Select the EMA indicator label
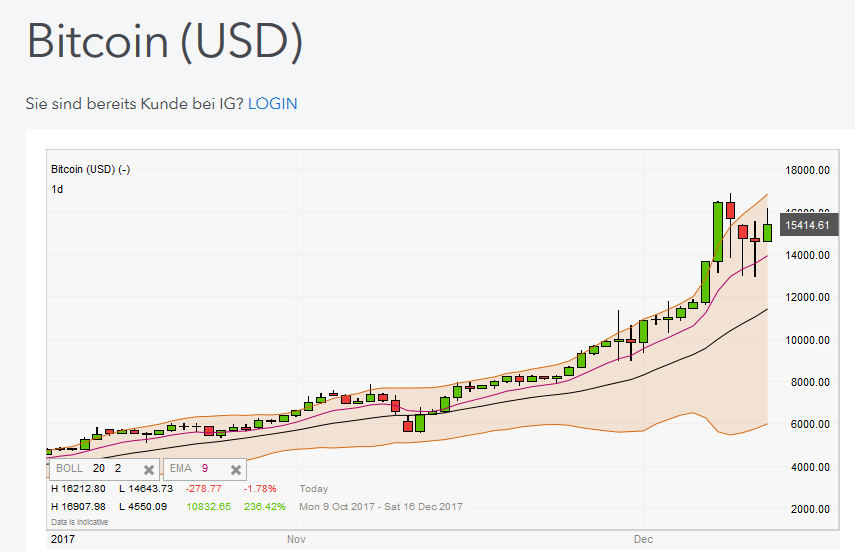 pos(180,469)
